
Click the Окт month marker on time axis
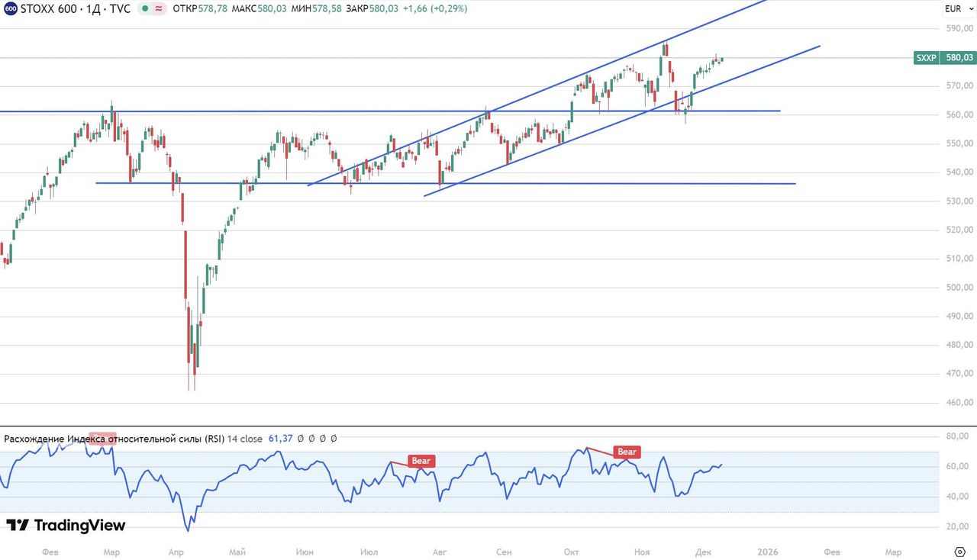click(x=572, y=552)
